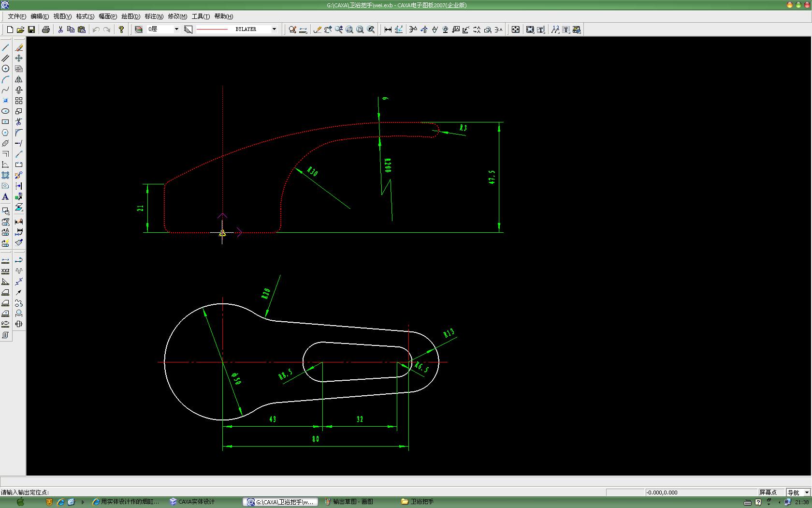Viewport: 812px width, 508px height.
Task: Open the 视图(V) menu
Action: pyautogui.click(x=62, y=16)
